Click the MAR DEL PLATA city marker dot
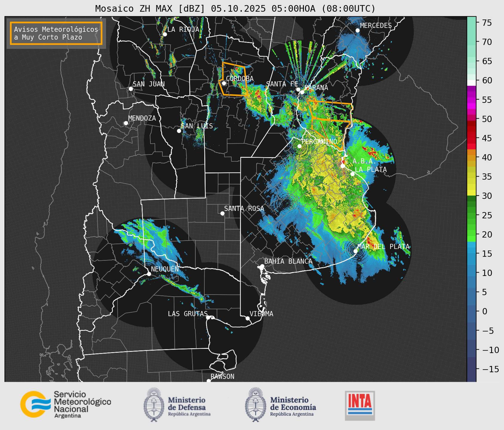The image size is (504, 430). point(356,251)
